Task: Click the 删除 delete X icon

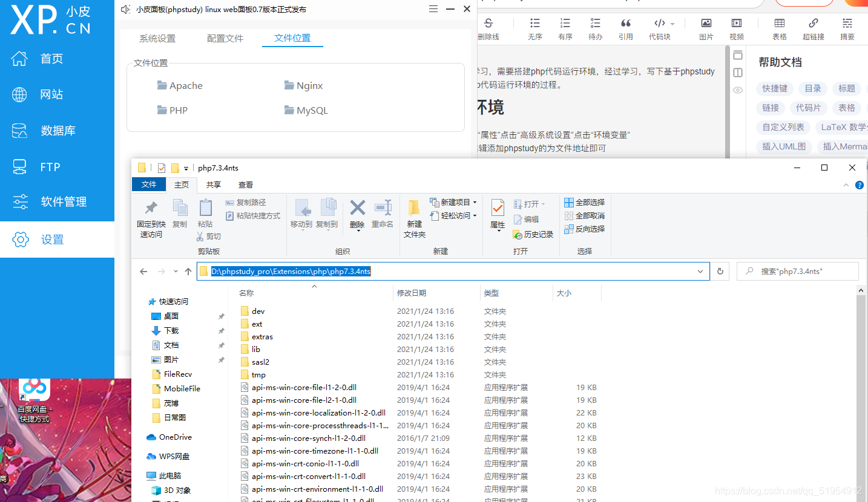Action: click(357, 208)
